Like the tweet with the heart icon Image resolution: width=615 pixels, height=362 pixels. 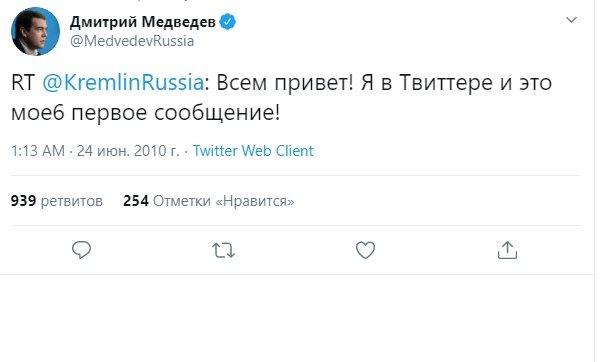[x=365, y=250]
